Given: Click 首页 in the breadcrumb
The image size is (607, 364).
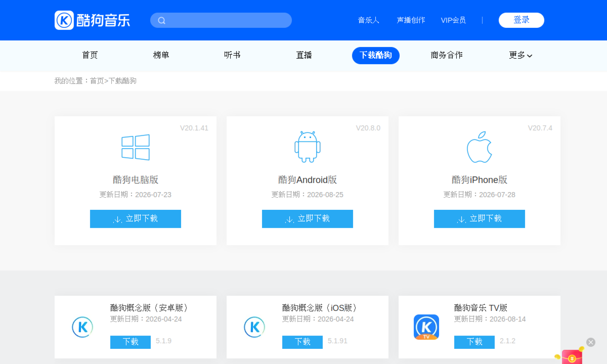Looking at the screenshot, I should (x=97, y=81).
